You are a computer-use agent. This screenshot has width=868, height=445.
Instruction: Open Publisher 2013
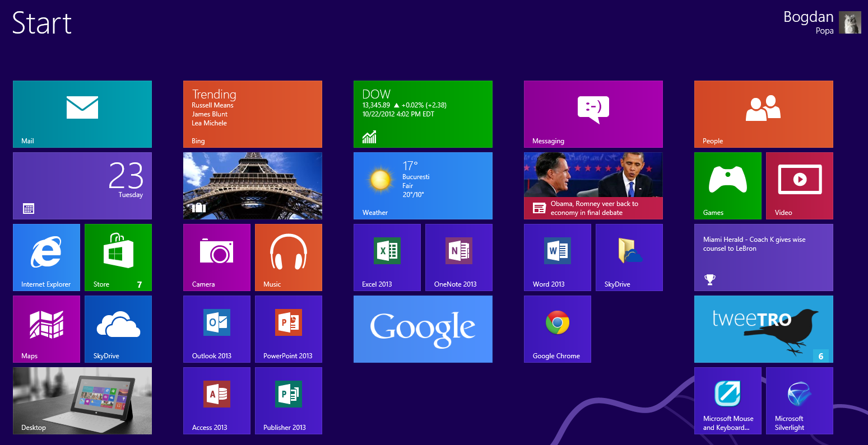(288, 401)
